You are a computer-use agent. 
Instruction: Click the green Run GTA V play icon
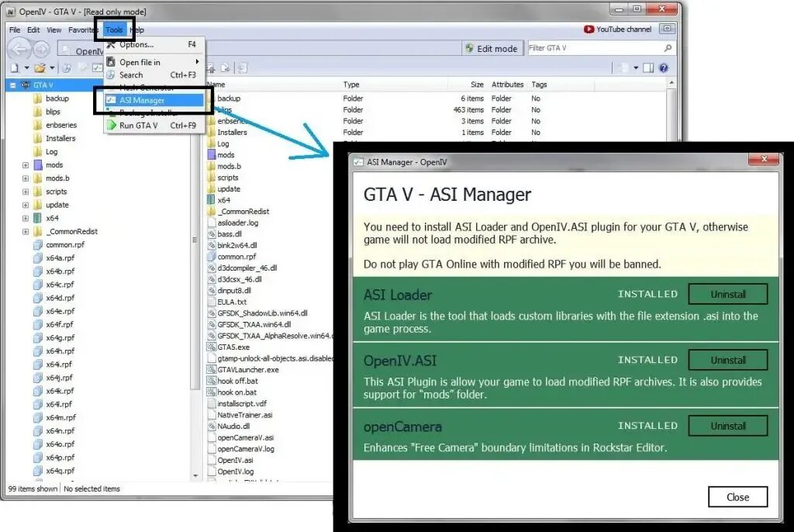click(x=111, y=125)
